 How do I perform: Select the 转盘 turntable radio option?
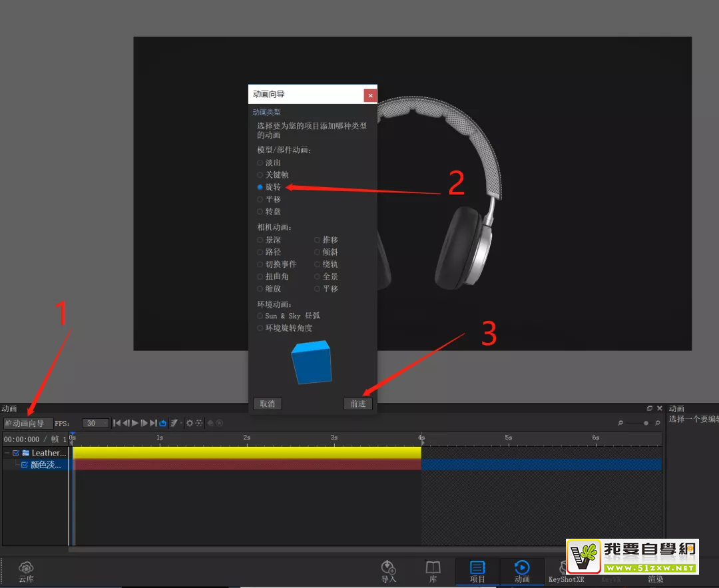(x=260, y=212)
